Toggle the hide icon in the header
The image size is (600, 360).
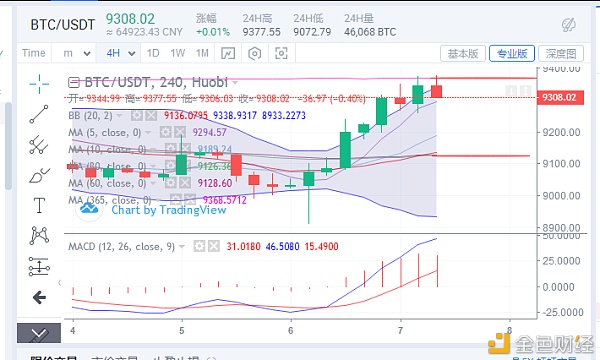coord(569,25)
